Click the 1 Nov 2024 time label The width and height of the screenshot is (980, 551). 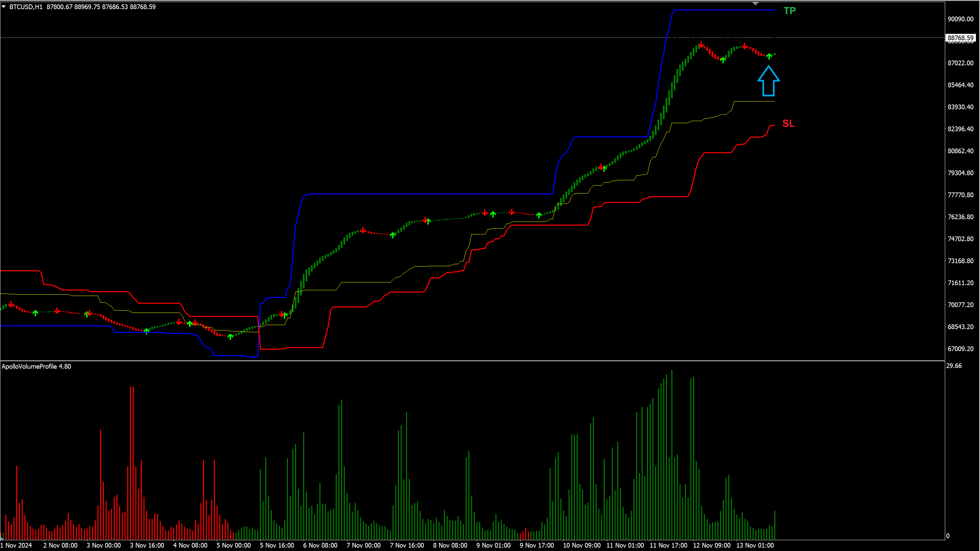(16, 545)
